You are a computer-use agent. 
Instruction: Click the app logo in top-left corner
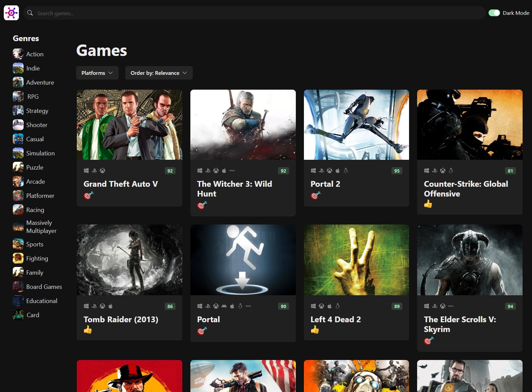click(x=11, y=13)
